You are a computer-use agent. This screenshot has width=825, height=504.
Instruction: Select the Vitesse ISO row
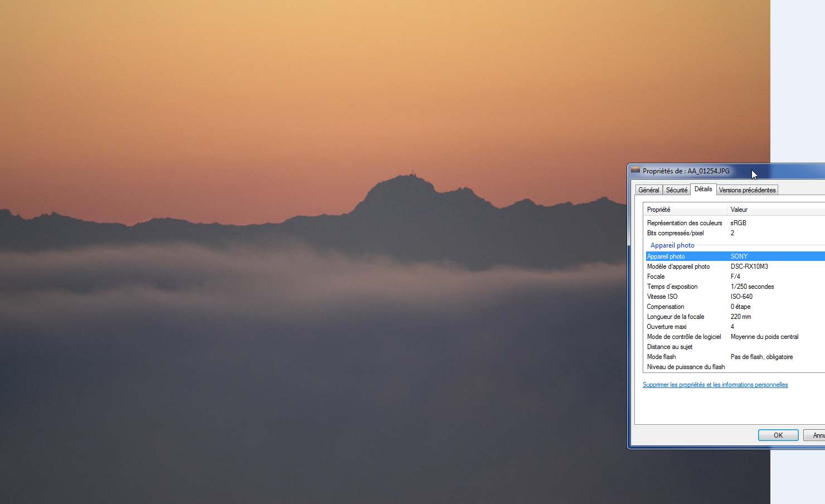pyautogui.click(x=735, y=297)
